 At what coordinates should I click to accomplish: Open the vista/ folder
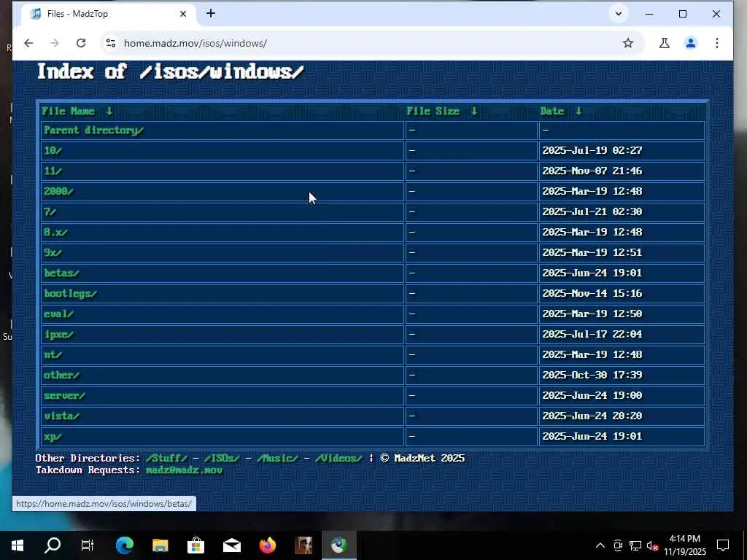pos(61,416)
